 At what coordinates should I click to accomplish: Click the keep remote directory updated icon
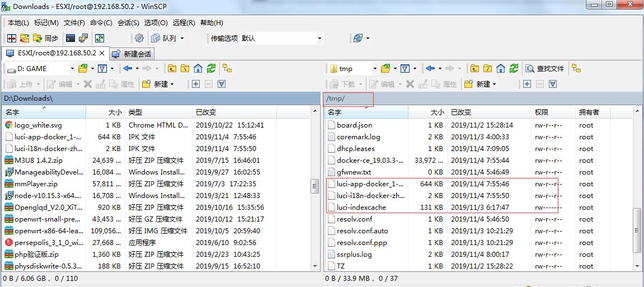click(100, 38)
